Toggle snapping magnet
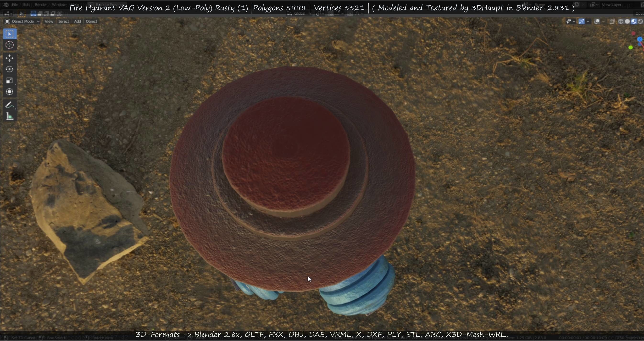Screen dimensions: 644x341 coord(331,13)
